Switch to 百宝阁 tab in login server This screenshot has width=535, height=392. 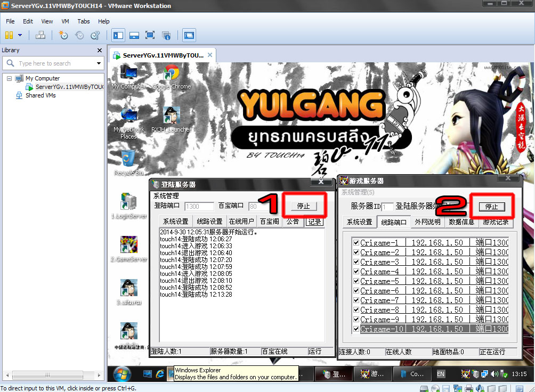(x=270, y=222)
